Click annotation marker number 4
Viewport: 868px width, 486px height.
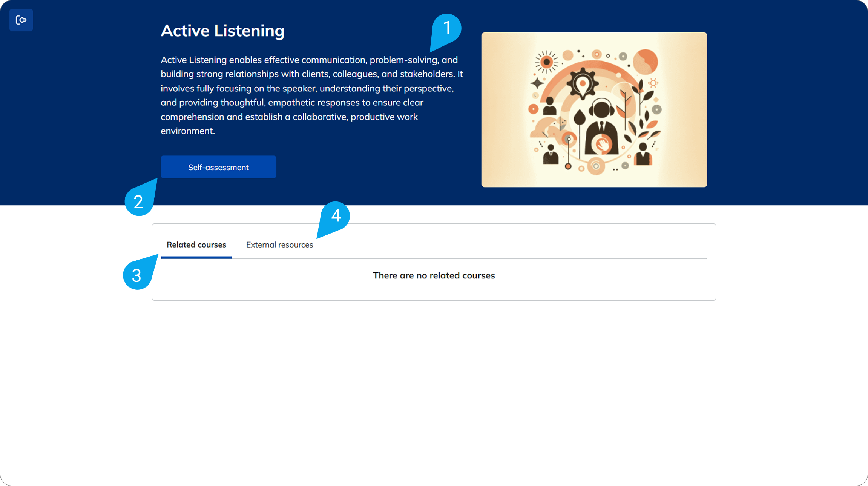point(336,216)
